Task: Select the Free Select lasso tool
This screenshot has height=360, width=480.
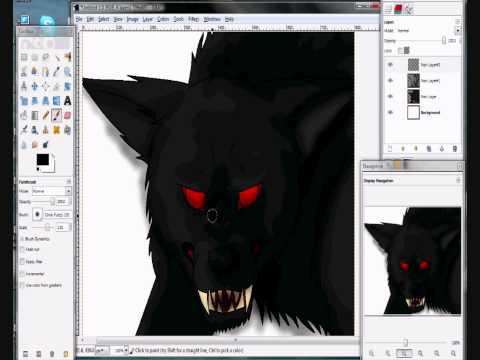Action: (x=46, y=57)
